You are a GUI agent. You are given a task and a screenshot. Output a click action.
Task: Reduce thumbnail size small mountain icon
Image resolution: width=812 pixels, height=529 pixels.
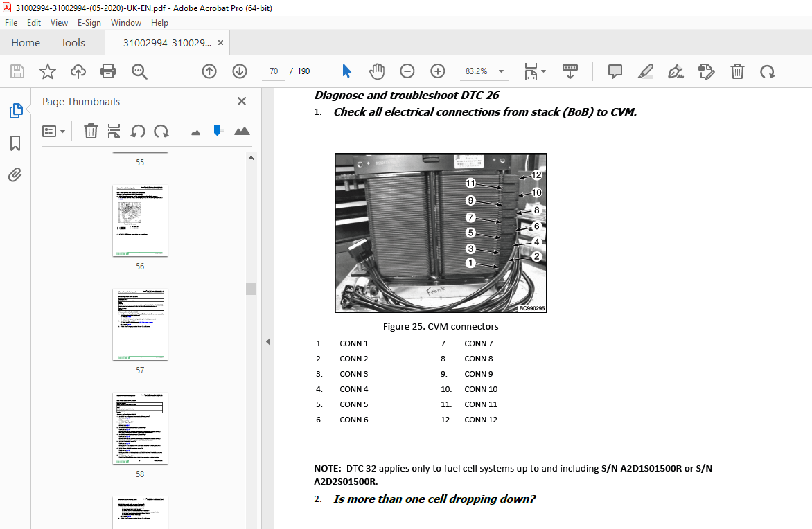point(195,132)
